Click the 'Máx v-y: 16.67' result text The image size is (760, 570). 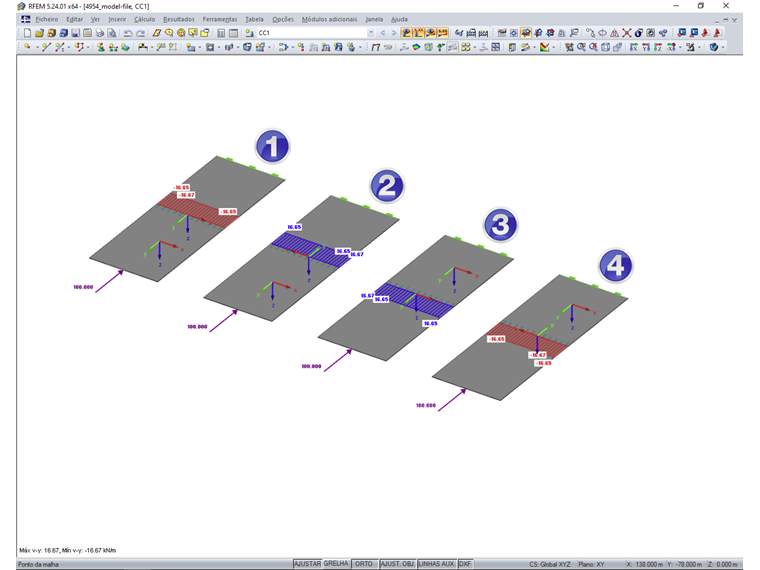click(39, 550)
